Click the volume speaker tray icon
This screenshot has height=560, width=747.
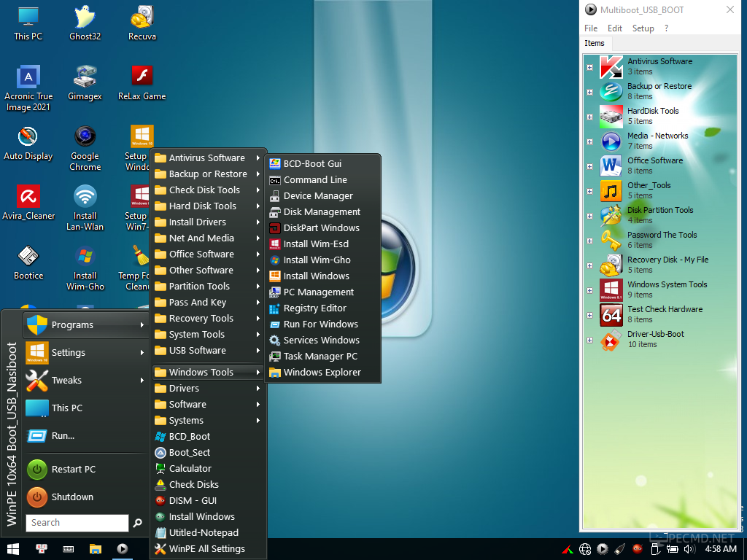(689, 549)
